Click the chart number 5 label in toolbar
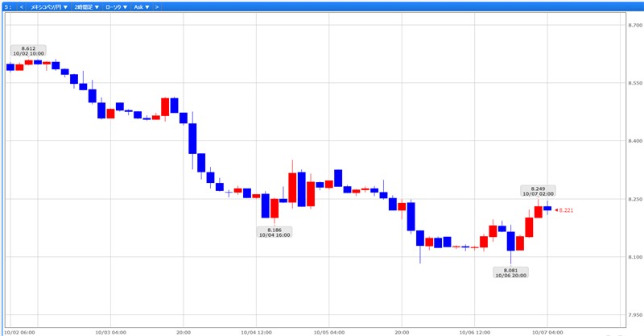 pos(6,6)
